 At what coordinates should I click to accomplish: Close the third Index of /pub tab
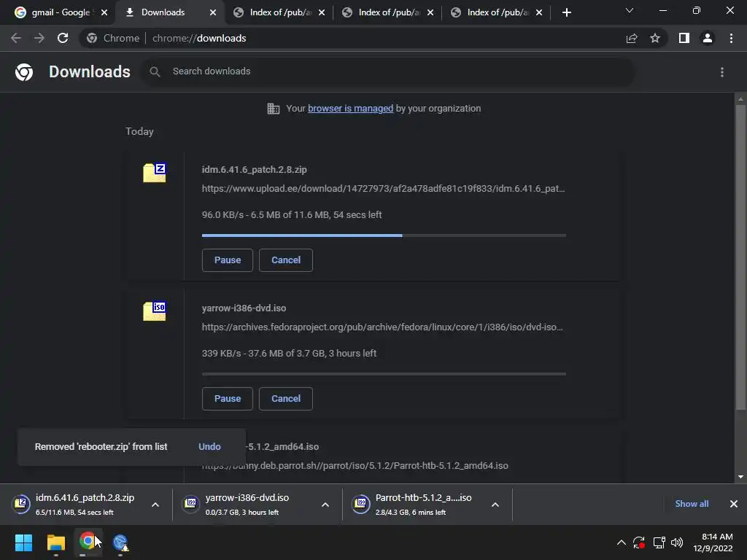[x=539, y=13]
